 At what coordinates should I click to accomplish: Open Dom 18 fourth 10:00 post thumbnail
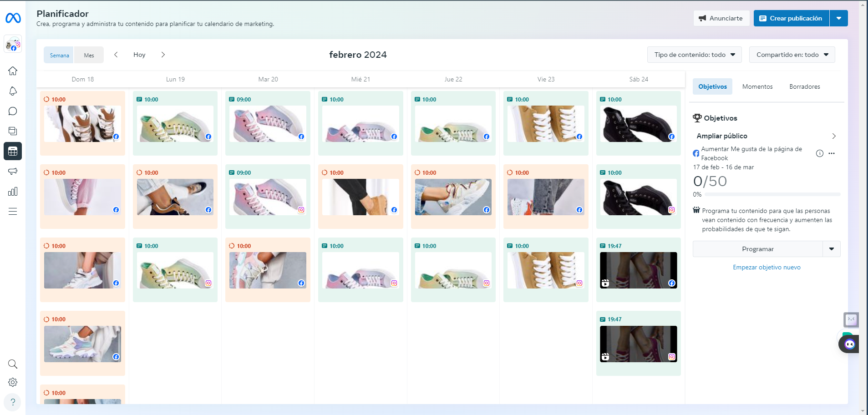pyautogui.click(x=82, y=344)
